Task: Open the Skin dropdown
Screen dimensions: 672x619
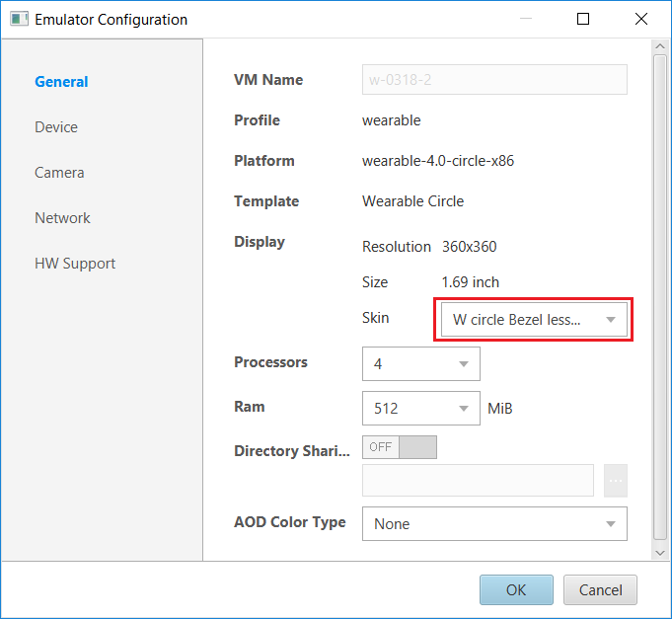Action: point(534,320)
